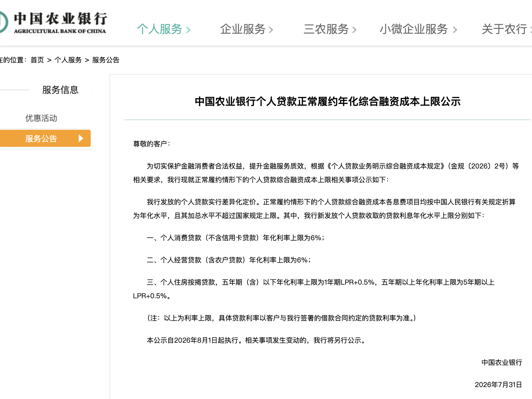Open the 个人服务 navigation menu
This screenshot has height=399, width=532.
click(159, 29)
